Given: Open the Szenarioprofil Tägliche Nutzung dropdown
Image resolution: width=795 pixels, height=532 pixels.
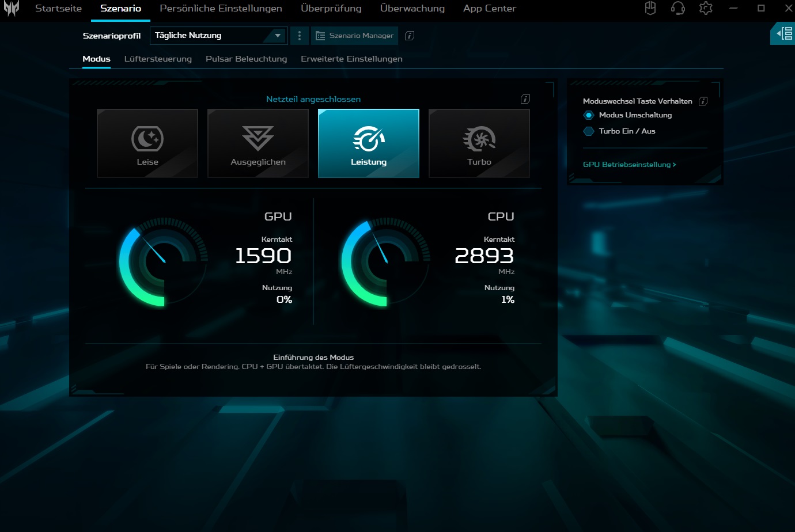Looking at the screenshot, I should pyautogui.click(x=218, y=36).
